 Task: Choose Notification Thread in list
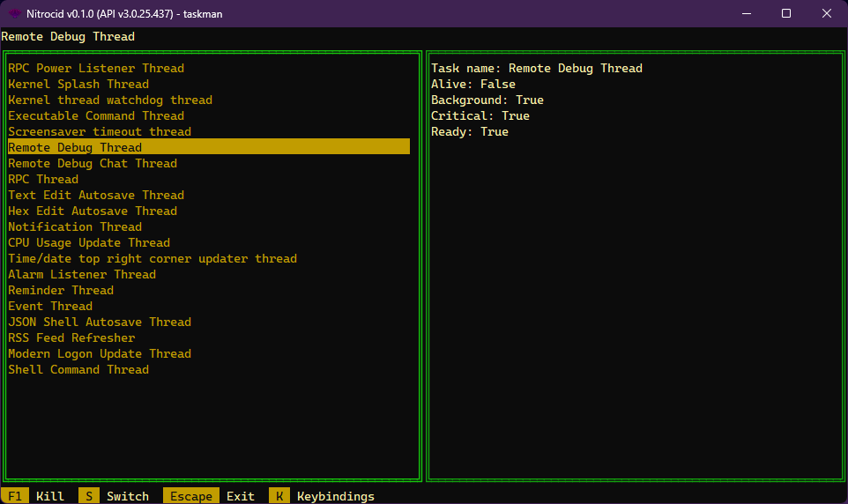(75, 226)
